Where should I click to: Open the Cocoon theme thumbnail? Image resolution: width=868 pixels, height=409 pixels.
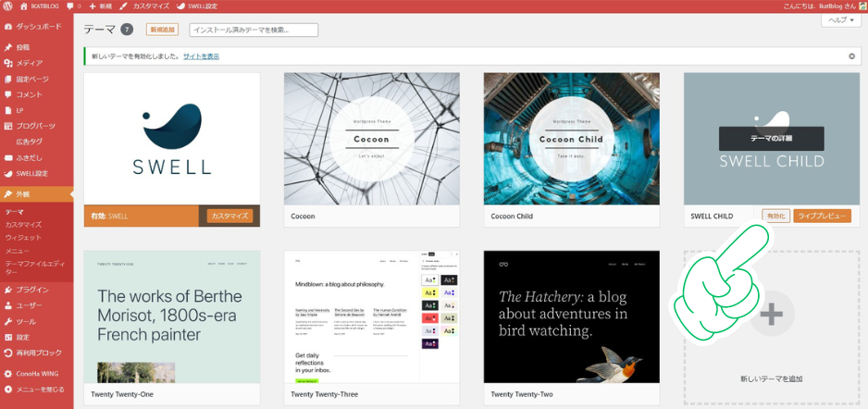point(371,139)
